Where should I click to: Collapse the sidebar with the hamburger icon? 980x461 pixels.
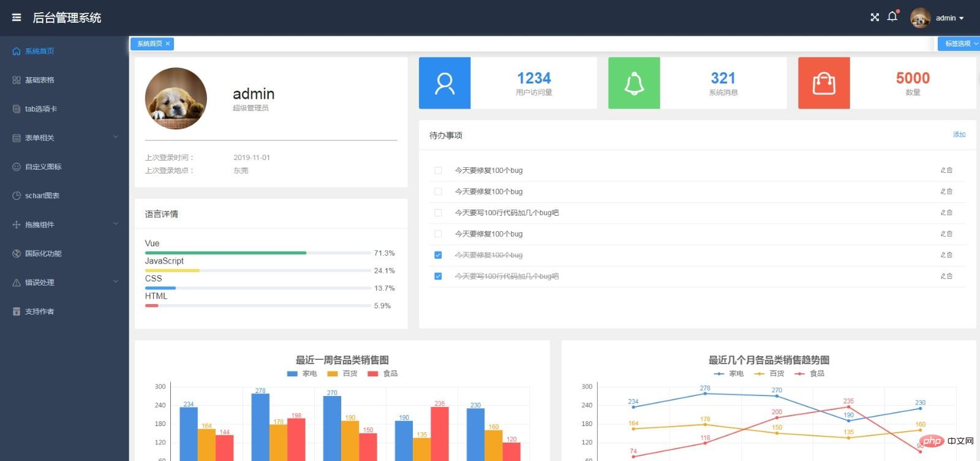pos(17,18)
